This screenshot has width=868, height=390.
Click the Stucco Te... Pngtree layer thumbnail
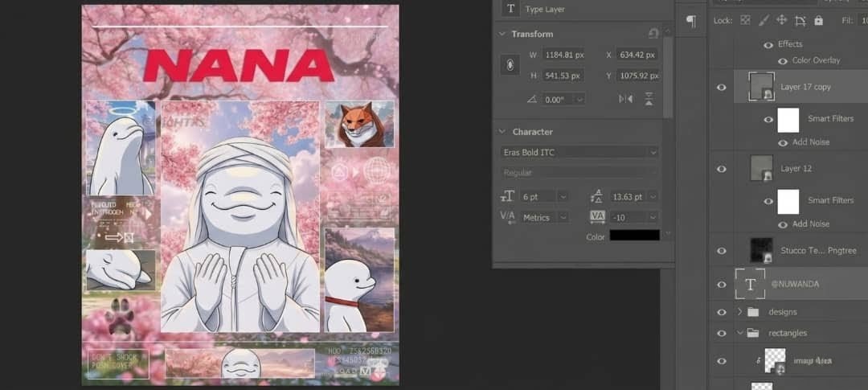[x=761, y=250]
